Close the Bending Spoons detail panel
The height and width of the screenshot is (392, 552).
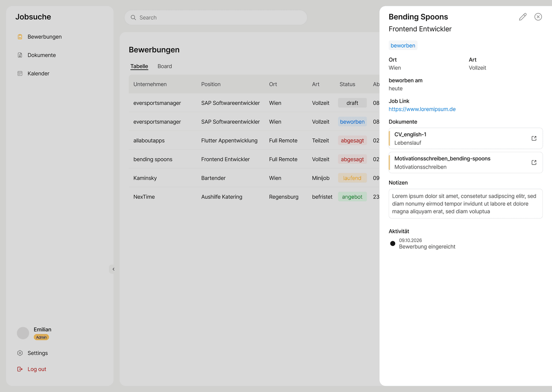538,17
